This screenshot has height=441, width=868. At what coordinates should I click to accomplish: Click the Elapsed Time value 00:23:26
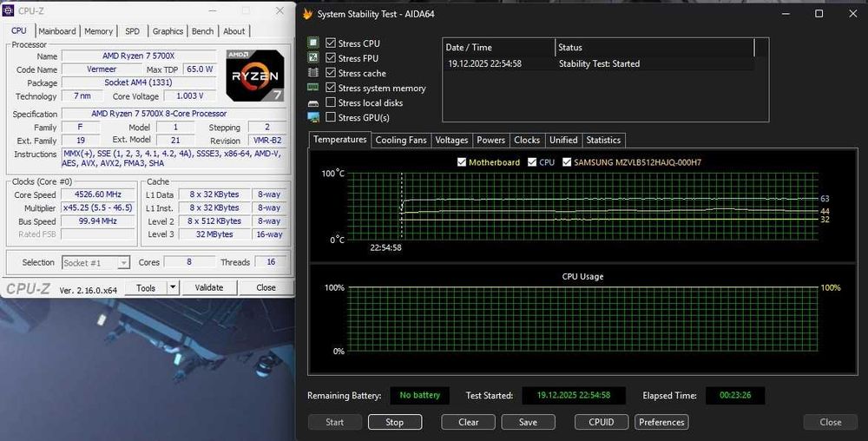coord(735,395)
